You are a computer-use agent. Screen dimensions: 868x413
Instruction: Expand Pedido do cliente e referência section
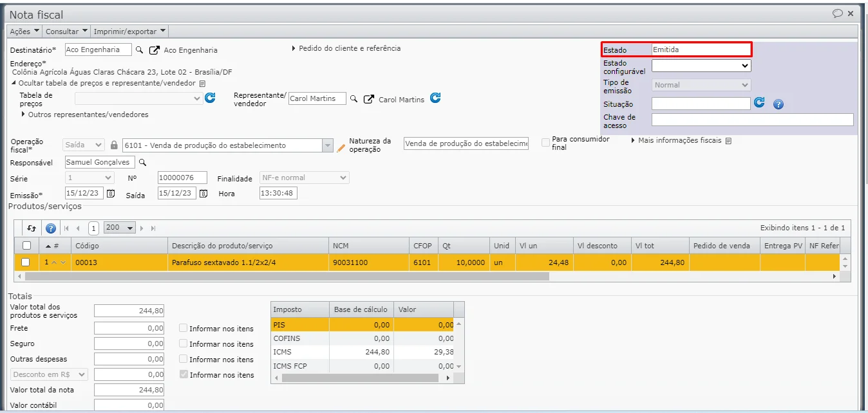[346, 48]
